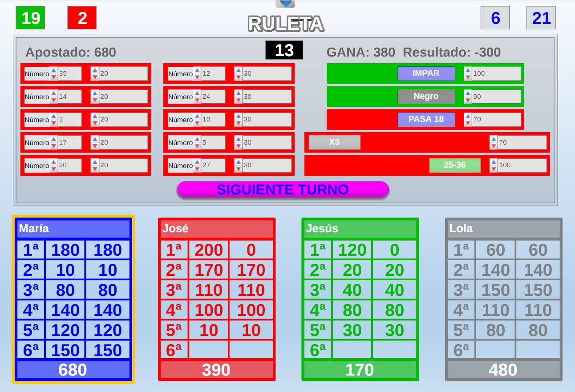The height and width of the screenshot is (392, 575).
Task: Select María's player card header
Action: 73,229
